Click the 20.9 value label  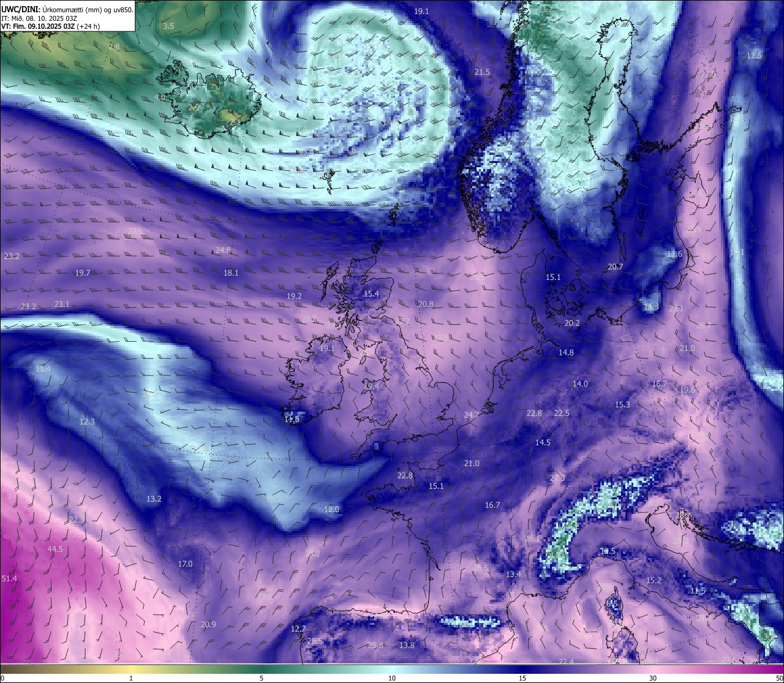[208, 624]
